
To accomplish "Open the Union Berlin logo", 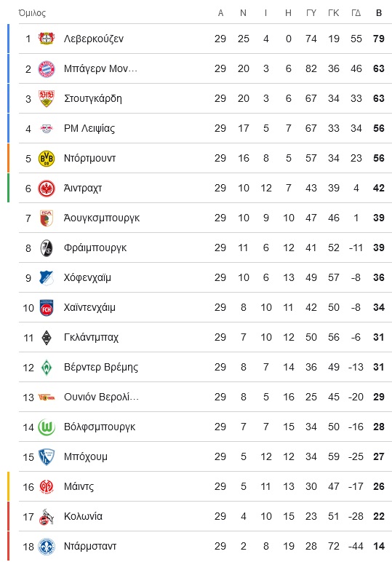I will coord(46,397).
